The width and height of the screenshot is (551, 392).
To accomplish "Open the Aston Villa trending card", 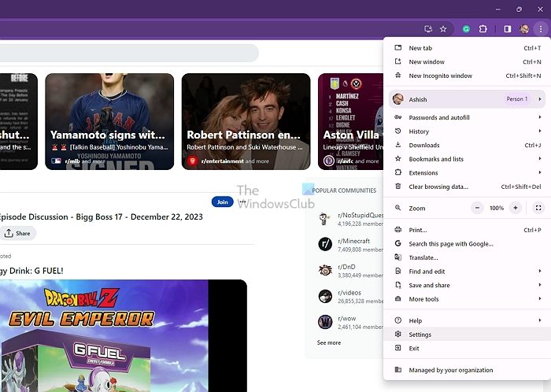I will coord(350,121).
